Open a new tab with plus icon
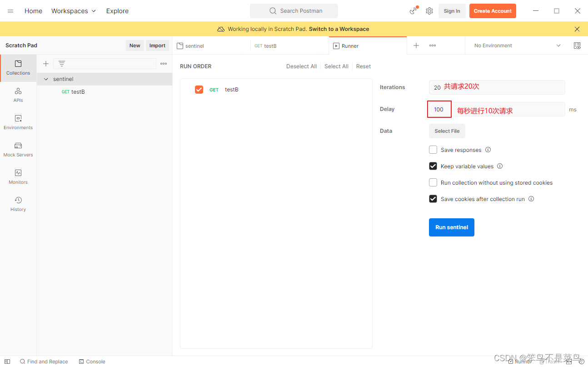The height and width of the screenshot is (367, 588). point(416,45)
